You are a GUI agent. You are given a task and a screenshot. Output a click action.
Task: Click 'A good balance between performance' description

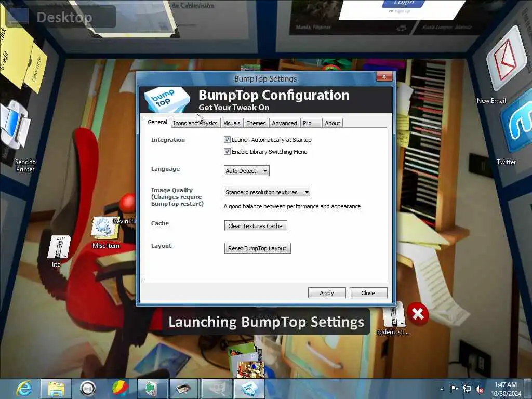(292, 206)
